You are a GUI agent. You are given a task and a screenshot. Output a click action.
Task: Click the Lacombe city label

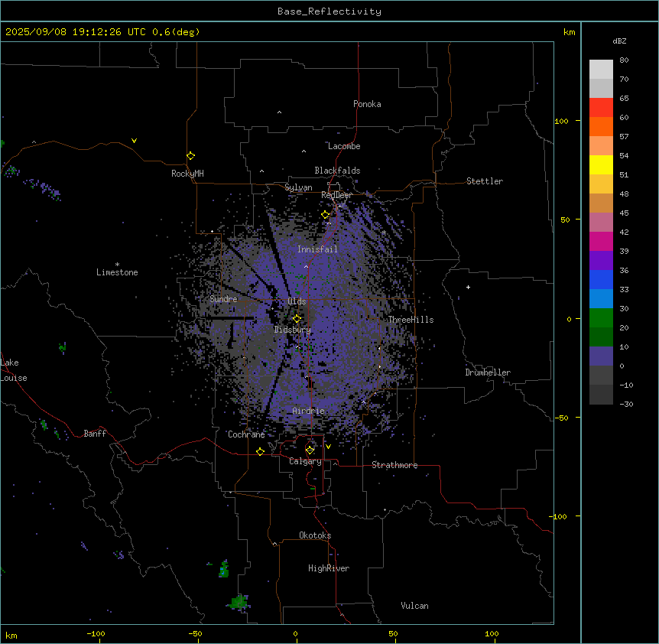click(344, 146)
